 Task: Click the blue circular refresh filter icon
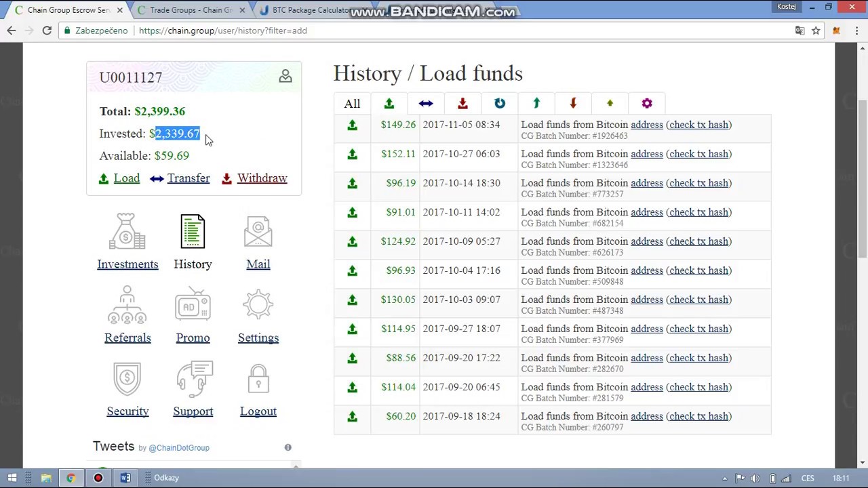coord(500,103)
